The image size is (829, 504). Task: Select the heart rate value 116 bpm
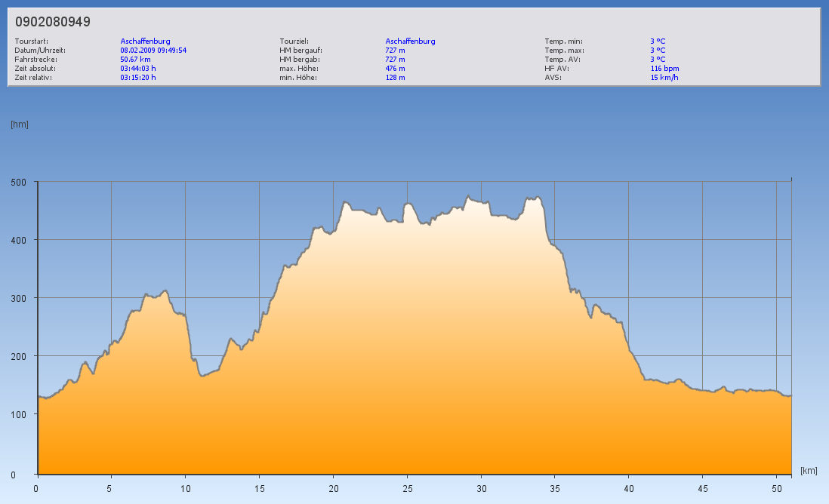coord(664,69)
